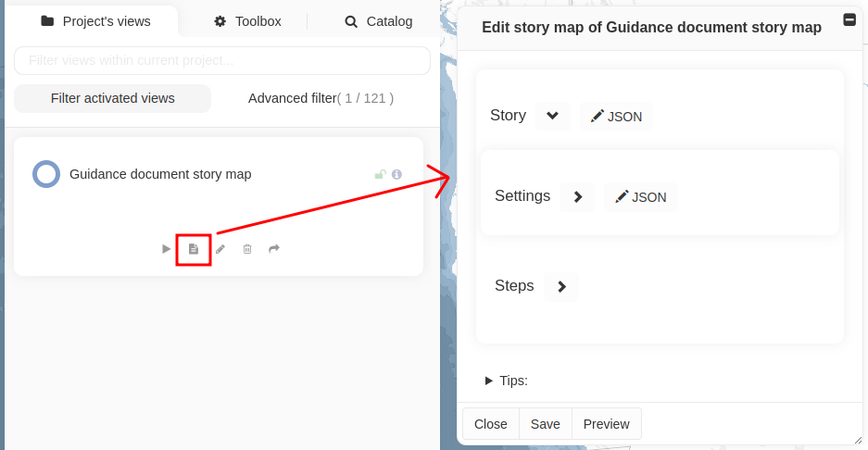Click the green unlock icon
This screenshot has width=868, height=450.
[x=380, y=174]
